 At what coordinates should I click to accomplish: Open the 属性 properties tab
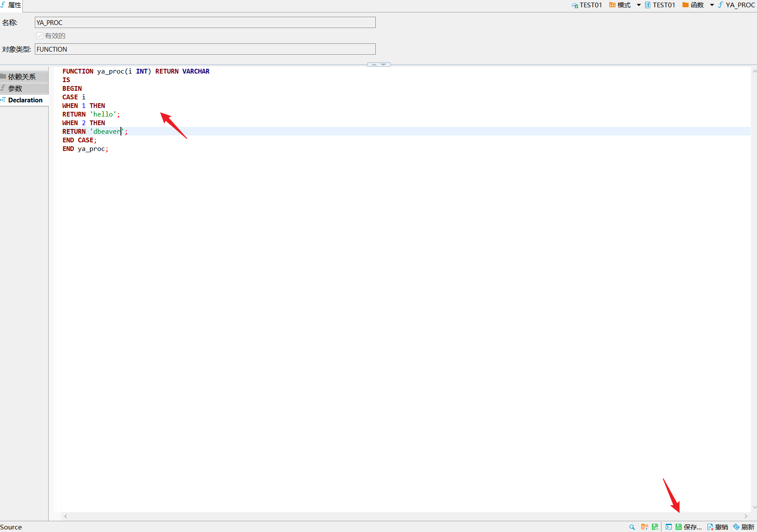11,5
